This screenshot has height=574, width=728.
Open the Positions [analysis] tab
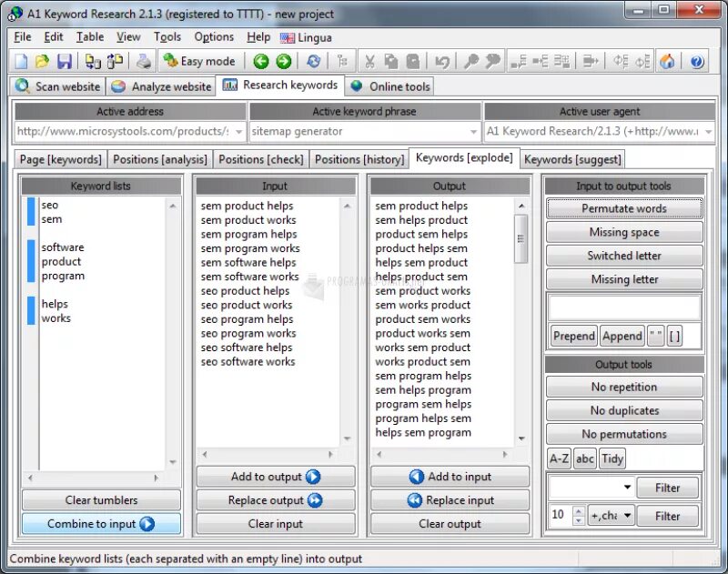[x=160, y=159]
